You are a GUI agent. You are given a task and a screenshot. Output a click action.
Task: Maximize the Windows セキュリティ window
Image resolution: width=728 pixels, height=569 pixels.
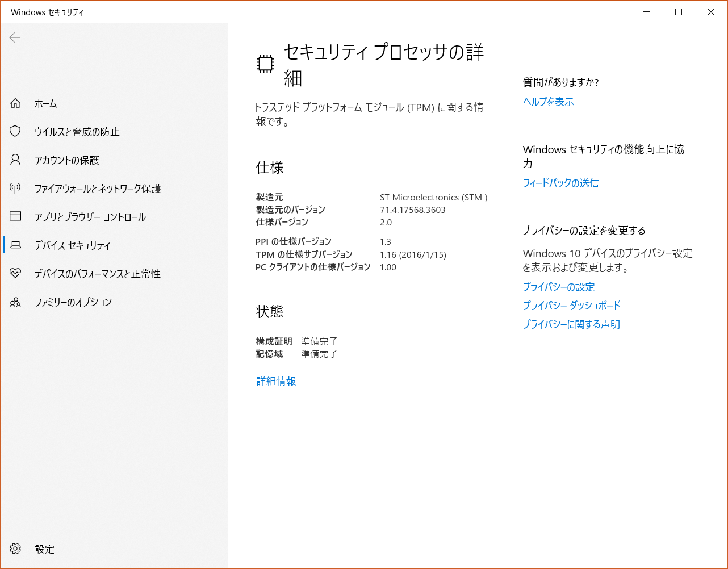pos(679,12)
